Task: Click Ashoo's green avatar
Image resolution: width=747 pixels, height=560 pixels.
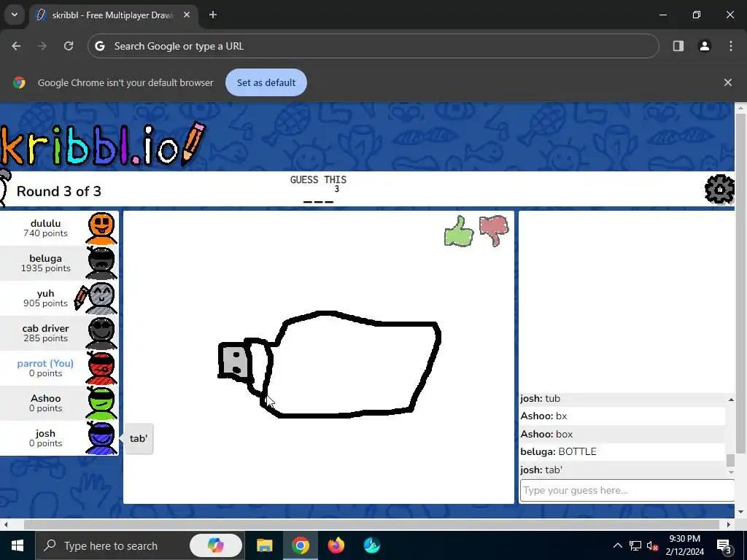Action: tap(101, 402)
